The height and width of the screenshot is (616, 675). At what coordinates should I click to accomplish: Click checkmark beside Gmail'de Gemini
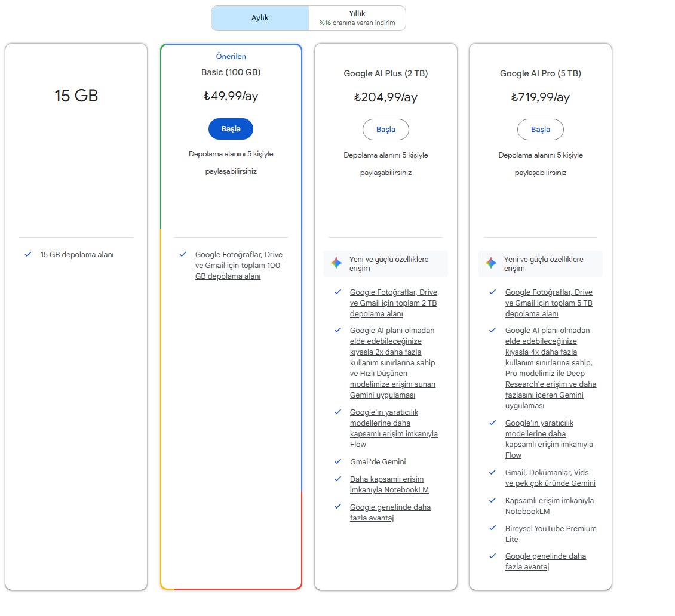click(338, 461)
